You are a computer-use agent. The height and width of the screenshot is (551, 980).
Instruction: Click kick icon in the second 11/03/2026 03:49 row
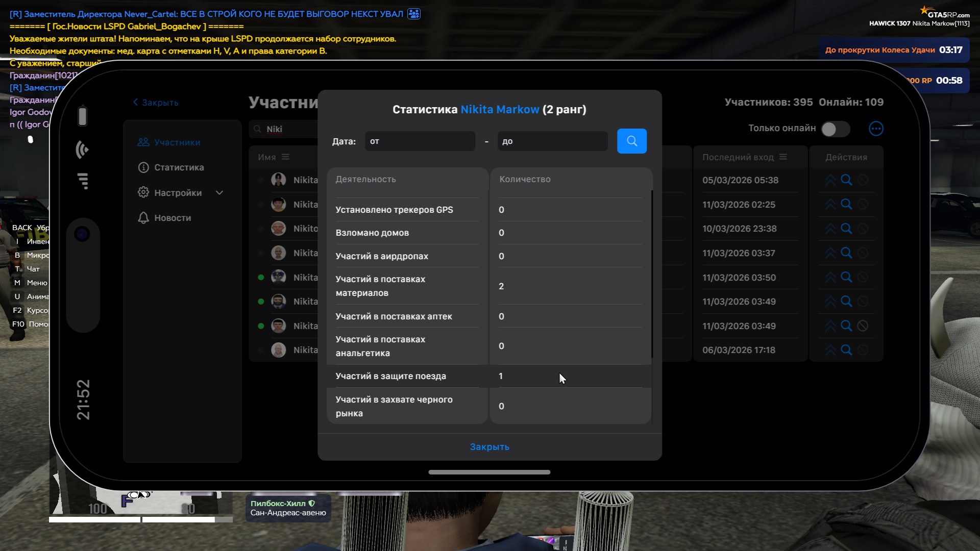863,326
